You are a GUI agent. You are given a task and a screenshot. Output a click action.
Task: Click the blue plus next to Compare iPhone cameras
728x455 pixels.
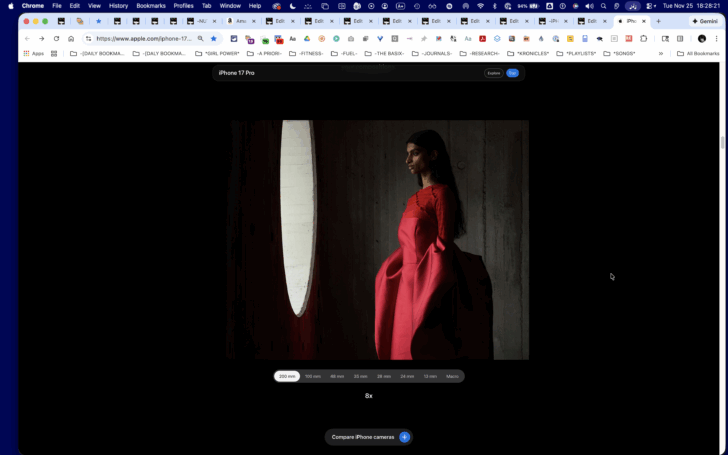[x=404, y=437]
